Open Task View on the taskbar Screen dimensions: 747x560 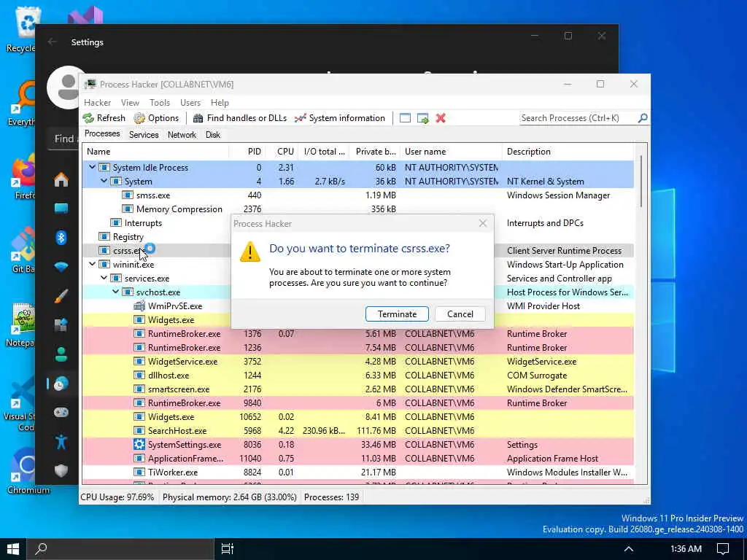[x=228, y=548]
